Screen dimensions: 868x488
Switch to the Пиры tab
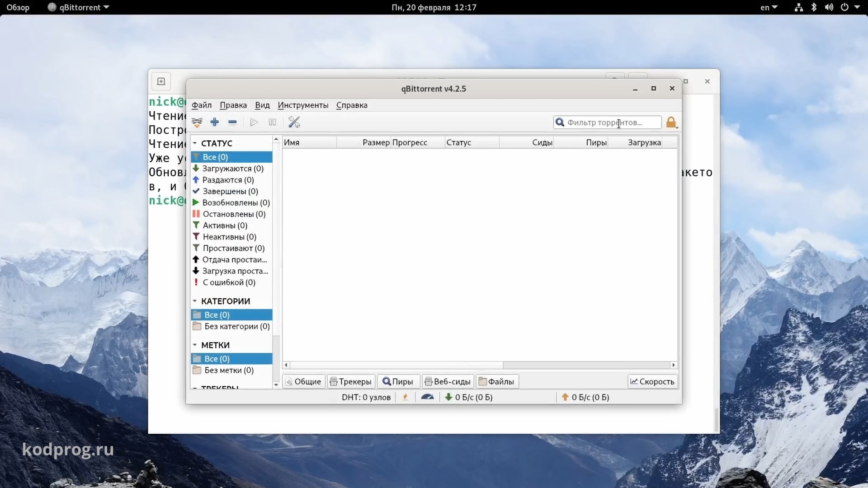[398, 382]
